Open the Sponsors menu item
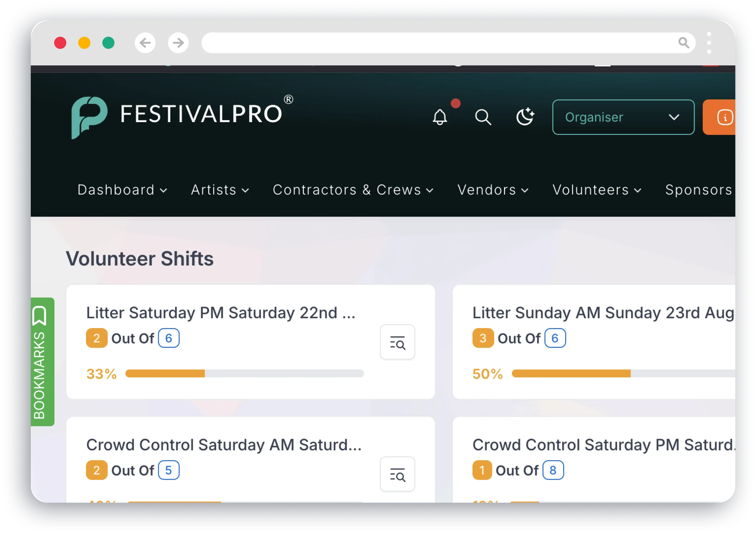This screenshot has height=534, width=756. [x=698, y=190]
